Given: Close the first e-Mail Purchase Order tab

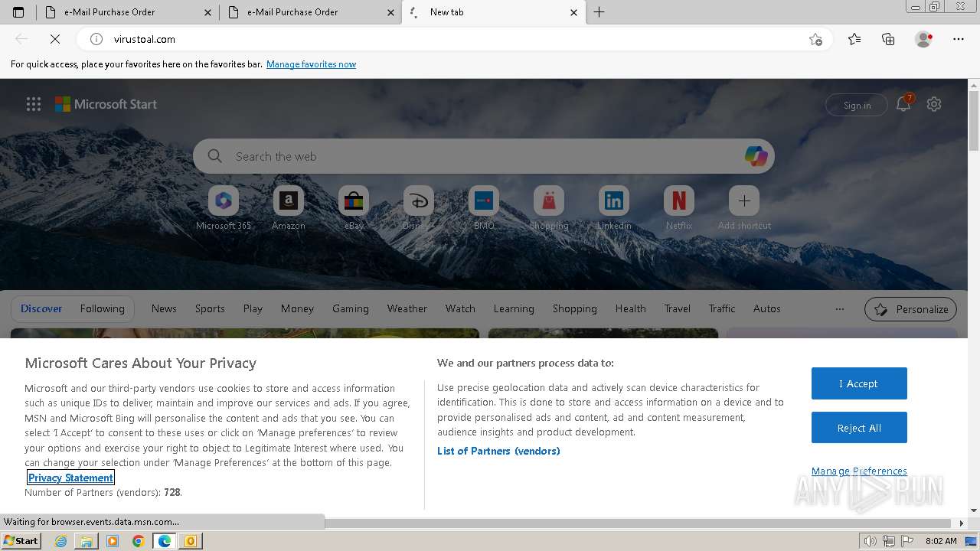Looking at the screenshot, I should [x=208, y=12].
